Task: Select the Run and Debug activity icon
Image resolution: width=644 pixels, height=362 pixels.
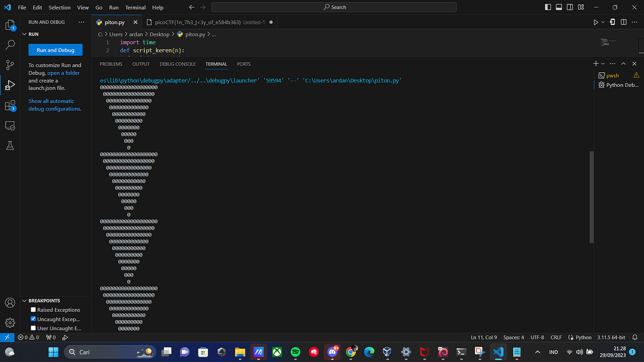Action: (x=10, y=85)
